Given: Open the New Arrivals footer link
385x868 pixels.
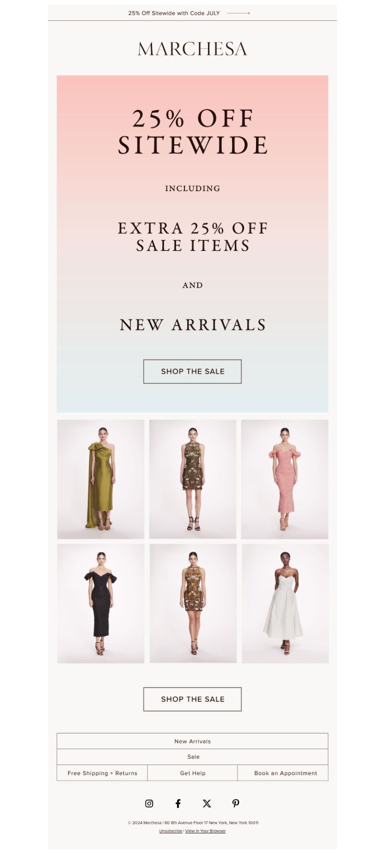Looking at the screenshot, I should click(x=192, y=741).
